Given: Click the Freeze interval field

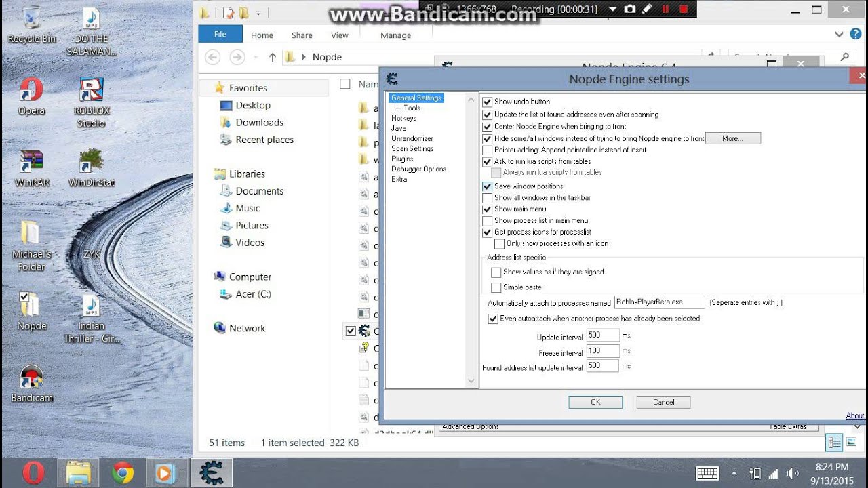Looking at the screenshot, I should (603, 351).
